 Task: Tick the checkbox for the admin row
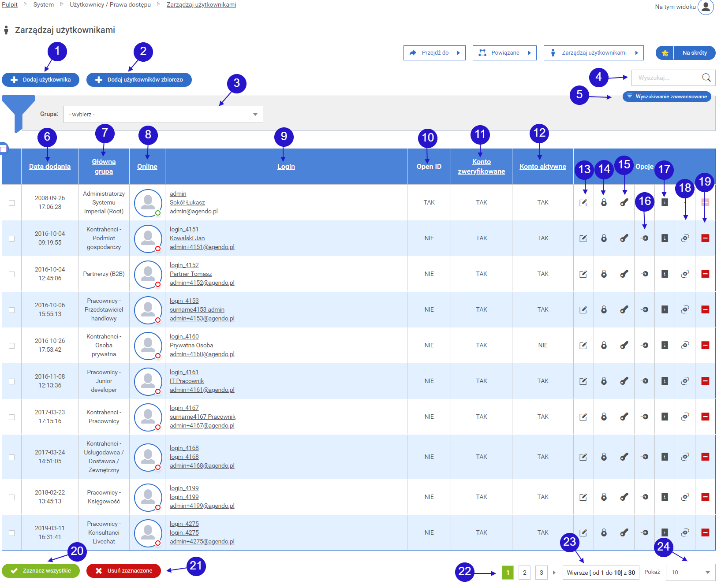click(x=12, y=203)
